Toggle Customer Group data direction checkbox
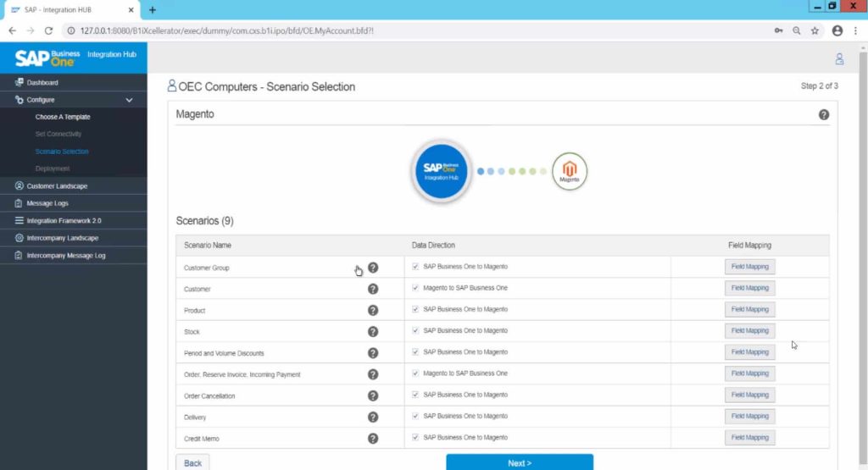The height and width of the screenshot is (470, 868). [415, 267]
